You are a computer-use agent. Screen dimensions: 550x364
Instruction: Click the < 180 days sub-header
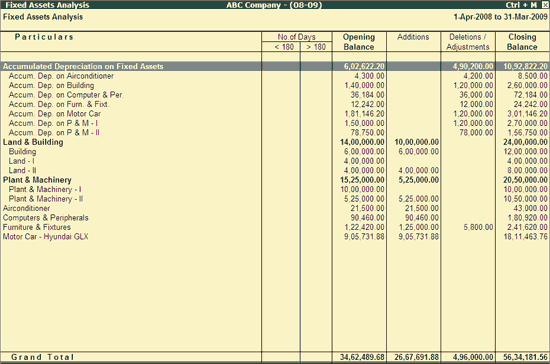tap(284, 47)
